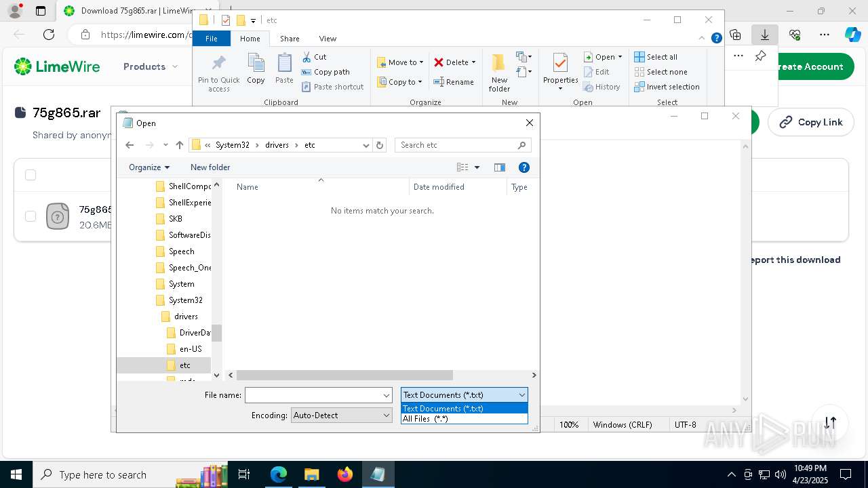
Task: Click the Rename icon
Action: 439,82
